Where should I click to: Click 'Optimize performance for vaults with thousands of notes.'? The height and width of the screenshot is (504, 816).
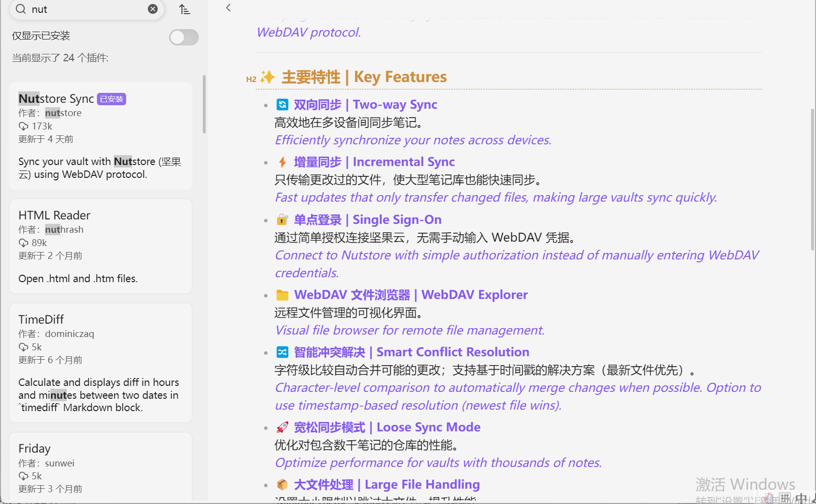click(438, 463)
